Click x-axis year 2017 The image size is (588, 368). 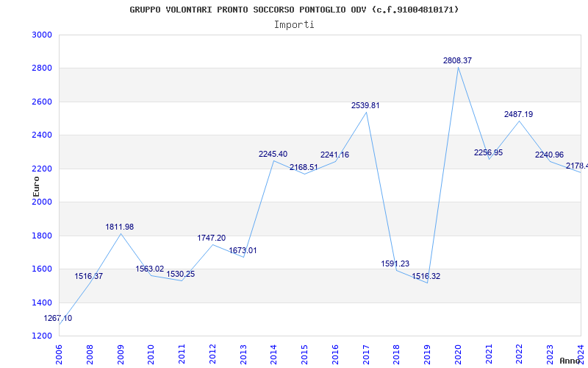pos(366,354)
